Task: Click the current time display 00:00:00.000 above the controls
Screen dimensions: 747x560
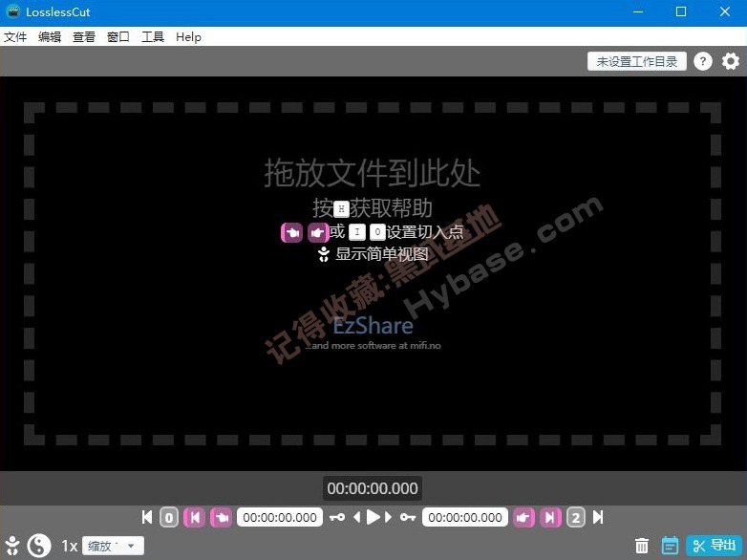Action: pos(373,488)
